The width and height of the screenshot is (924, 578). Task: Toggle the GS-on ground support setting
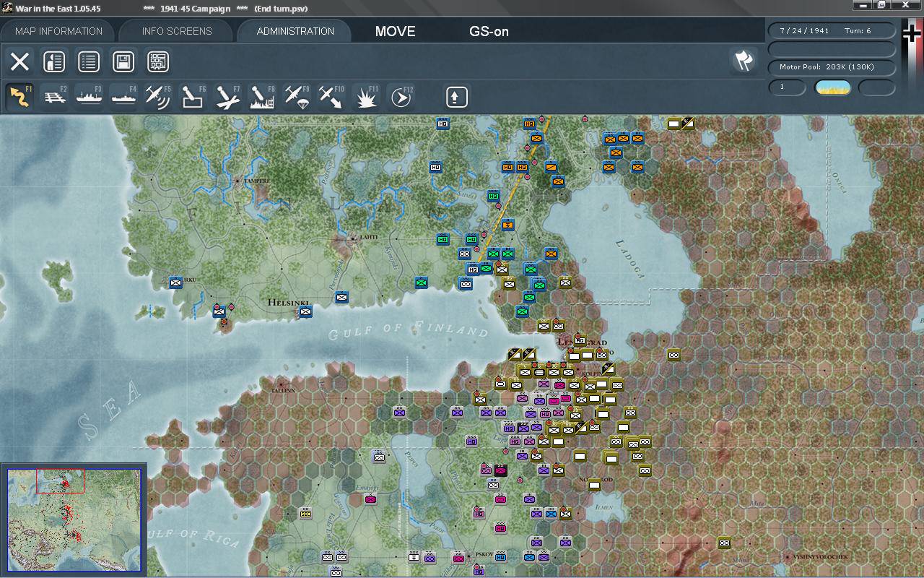tap(489, 31)
